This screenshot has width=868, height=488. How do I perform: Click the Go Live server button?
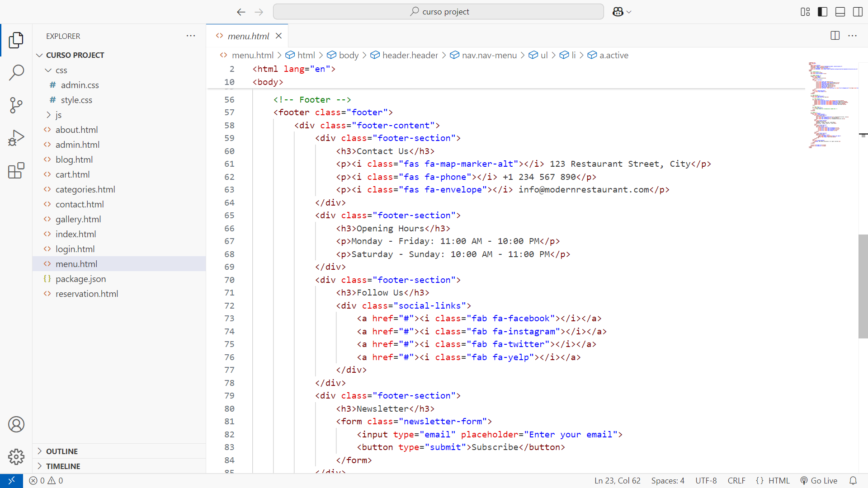[819, 481]
